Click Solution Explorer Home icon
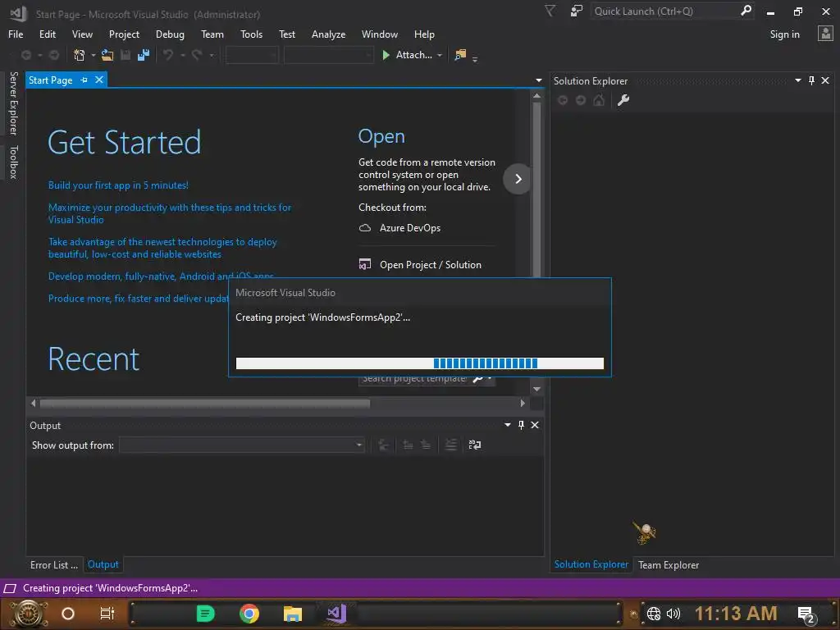Viewport: 840px width, 630px height. coord(599,100)
